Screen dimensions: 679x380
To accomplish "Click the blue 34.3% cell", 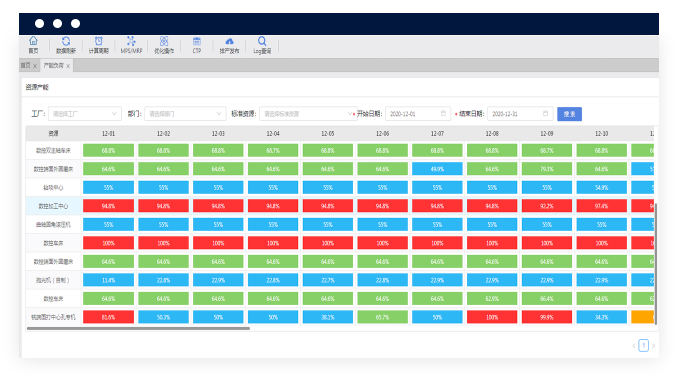I will (601, 317).
